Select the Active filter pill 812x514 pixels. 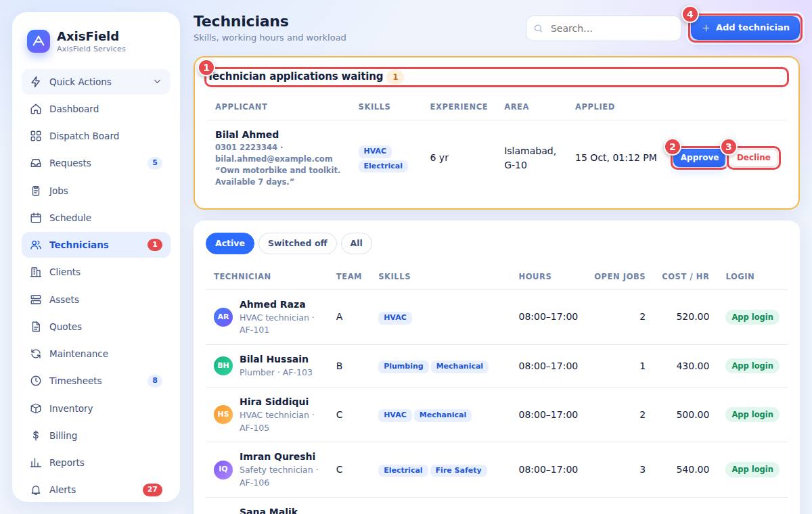(230, 243)
